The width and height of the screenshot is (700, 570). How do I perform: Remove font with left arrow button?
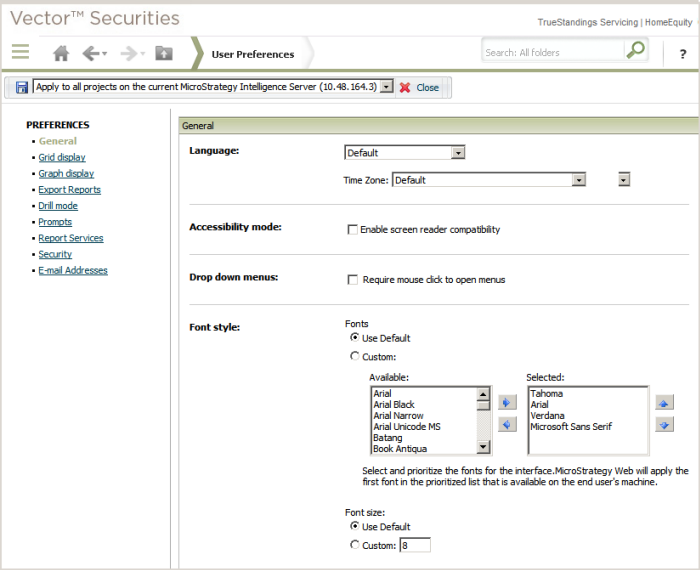(x=507, y=424)
